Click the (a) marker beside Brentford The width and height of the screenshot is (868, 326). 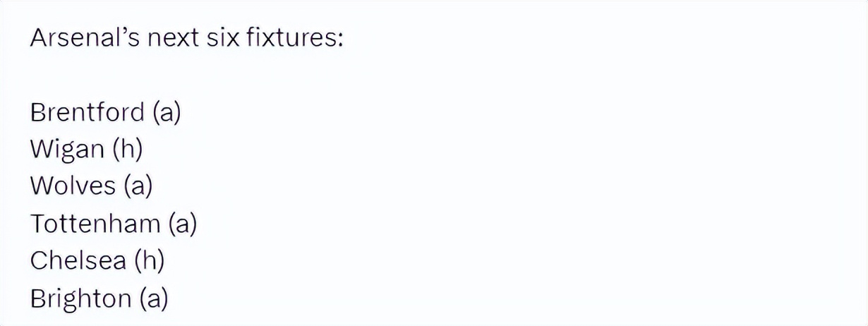[x=166, y=111]
